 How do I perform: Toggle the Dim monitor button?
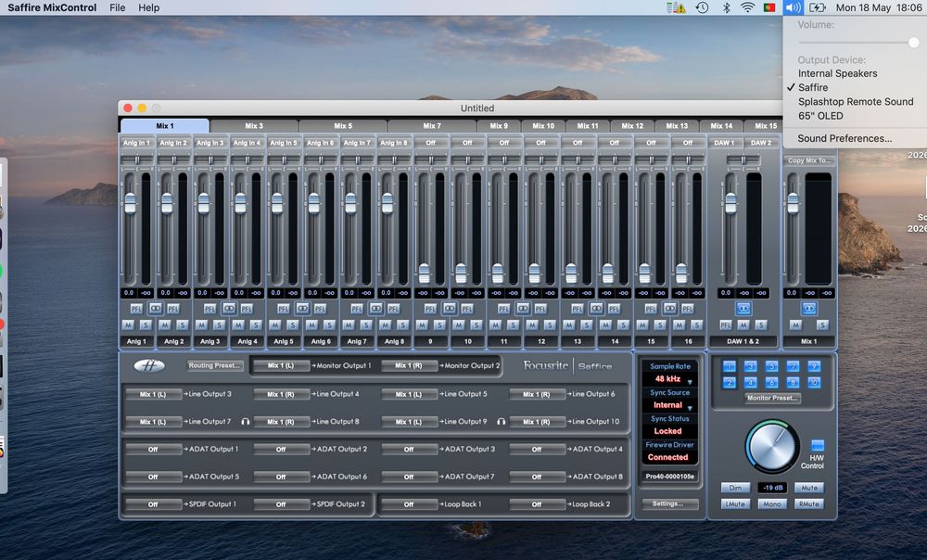pyautogui.click(x=735, y=488)
